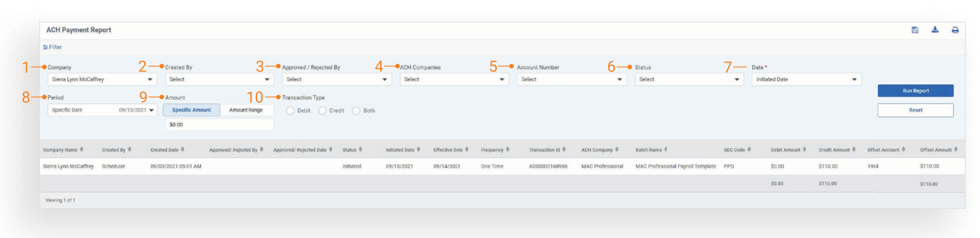The width and height of the screenshot is (980, 238).
Task: Open the ACH Companies dropdown
Action: coord(454,80)
